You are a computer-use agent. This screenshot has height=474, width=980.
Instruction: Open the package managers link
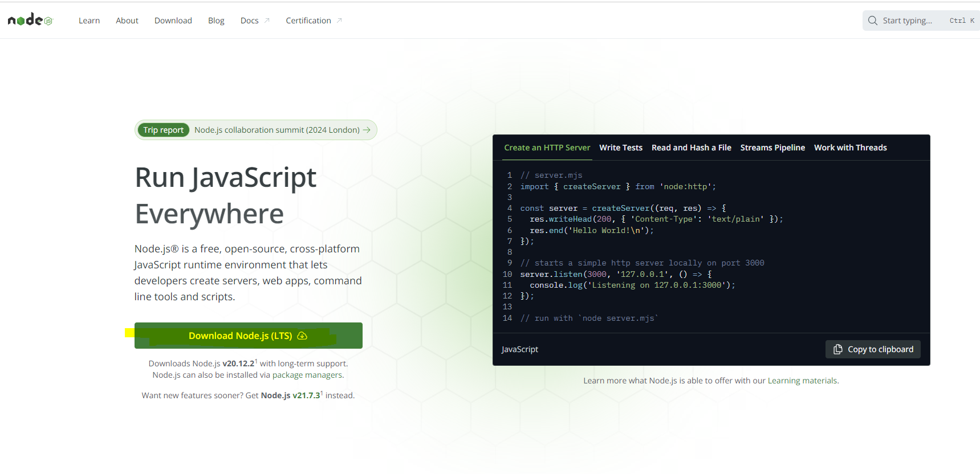point(307,375)
